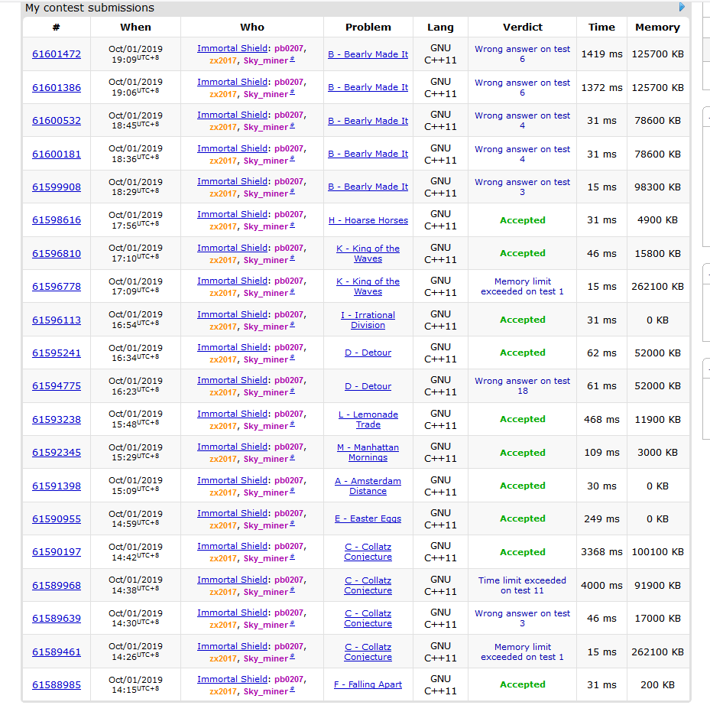Open submission 61590197 details
Viewport: 710px width, 728px height.
click(x=57, y=552)
